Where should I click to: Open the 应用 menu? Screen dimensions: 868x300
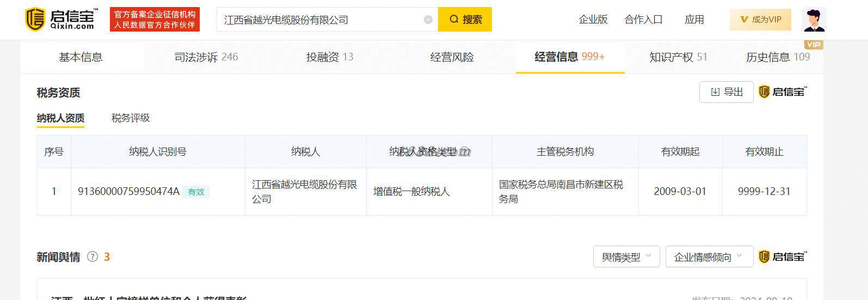[x=694, y=20]
